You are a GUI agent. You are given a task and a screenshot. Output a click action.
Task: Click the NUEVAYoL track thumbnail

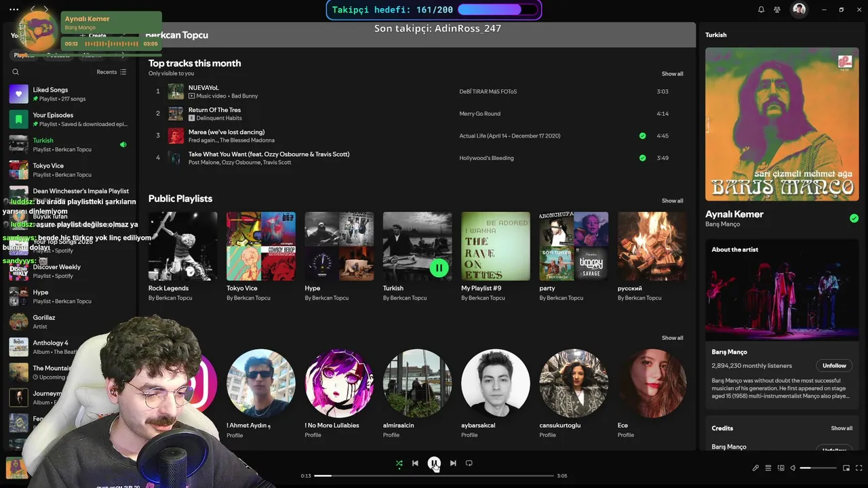[176, 91]
